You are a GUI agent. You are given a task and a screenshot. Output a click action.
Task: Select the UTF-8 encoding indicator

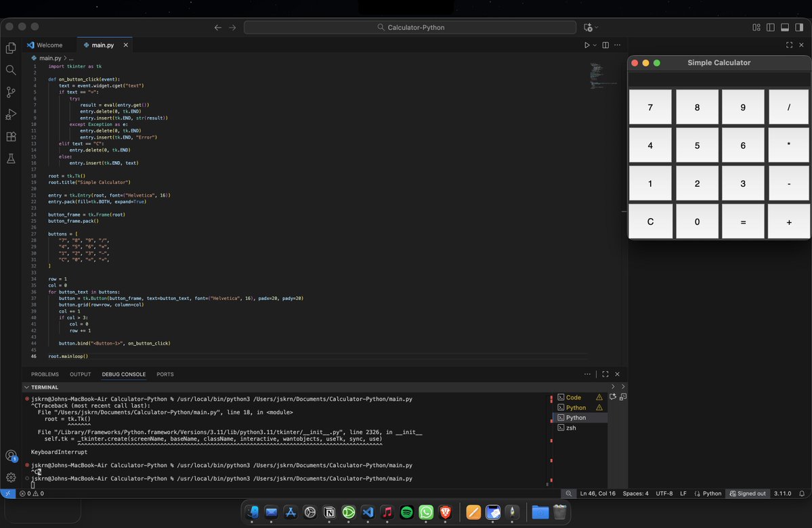(x=664, y=493)
